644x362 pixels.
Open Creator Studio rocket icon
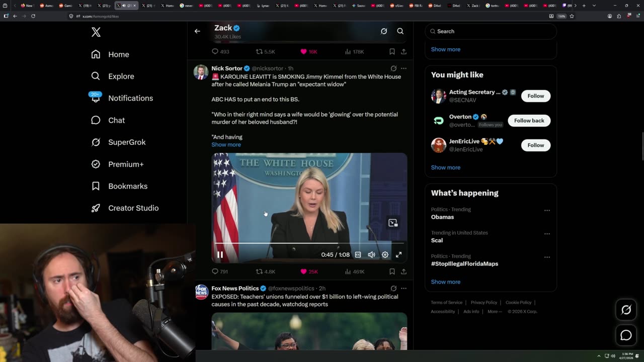pyautogui.click(x=96, y=208)
